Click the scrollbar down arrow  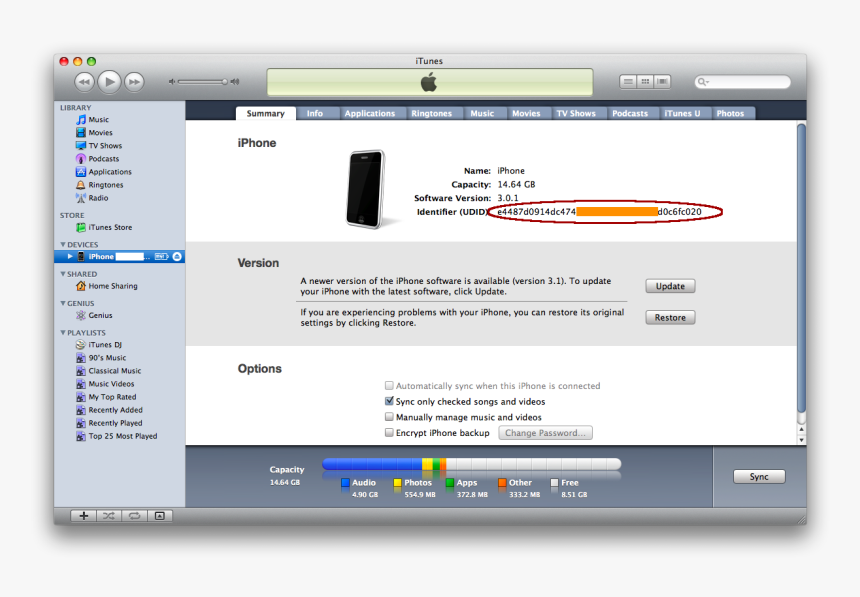click(x=801, y=440)
